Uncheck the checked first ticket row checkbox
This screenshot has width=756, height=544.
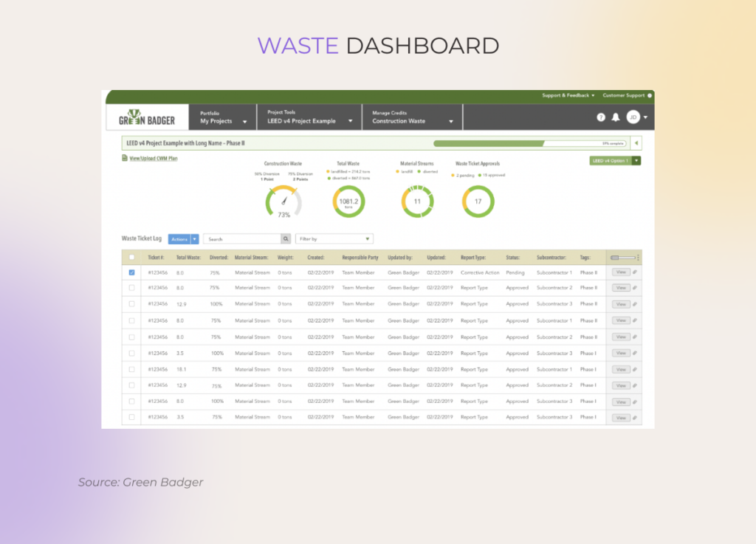pos(131,272)
